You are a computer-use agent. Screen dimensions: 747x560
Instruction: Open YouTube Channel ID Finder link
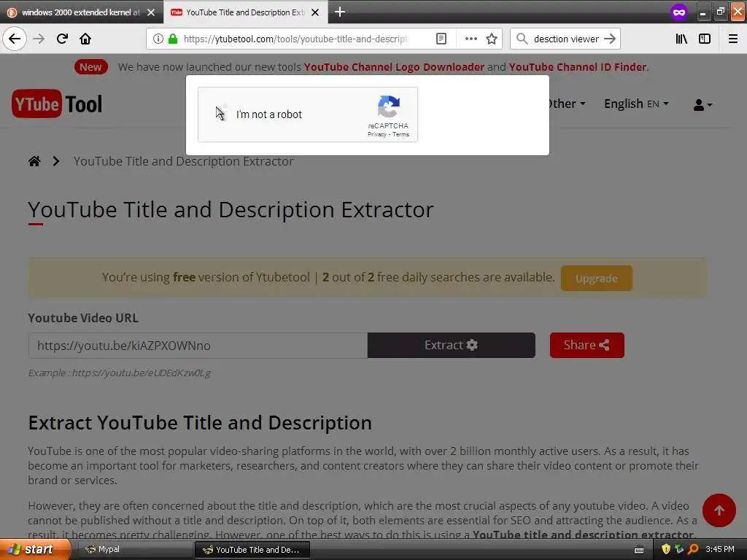pos(578,67)
